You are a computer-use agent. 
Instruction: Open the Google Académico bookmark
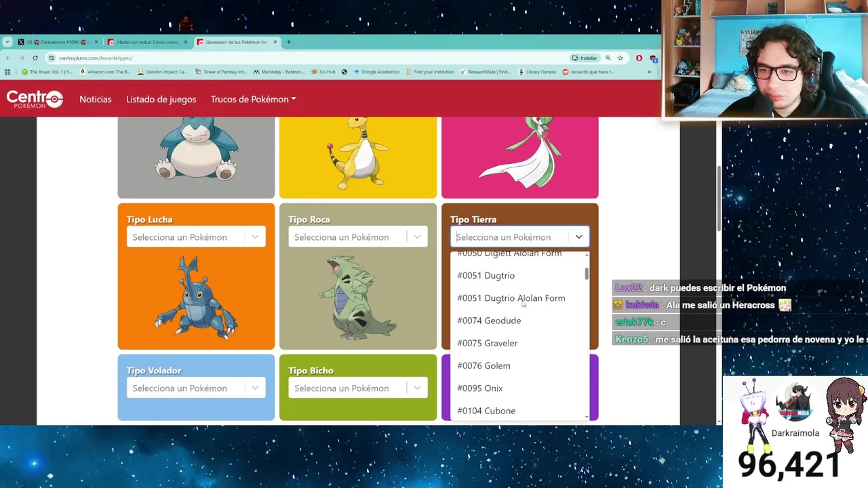pos(376,72)
